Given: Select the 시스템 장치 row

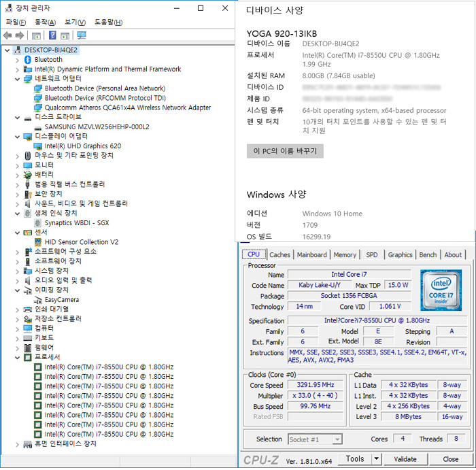Looking at the screenshot, I should (x=52, y=271).
